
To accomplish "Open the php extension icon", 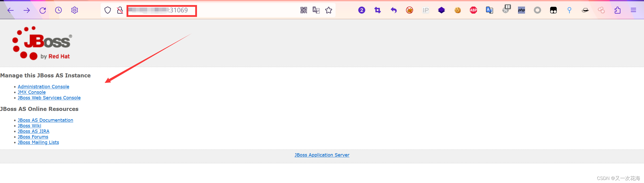I will pos(521,10).
